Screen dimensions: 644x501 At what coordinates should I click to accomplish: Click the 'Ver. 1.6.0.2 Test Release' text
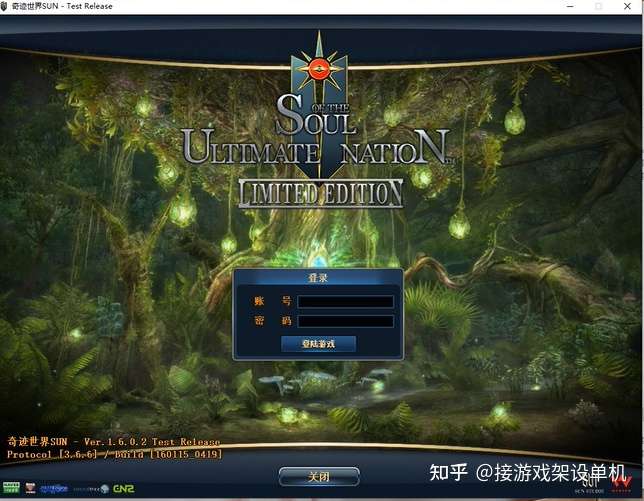pos(152,442)
